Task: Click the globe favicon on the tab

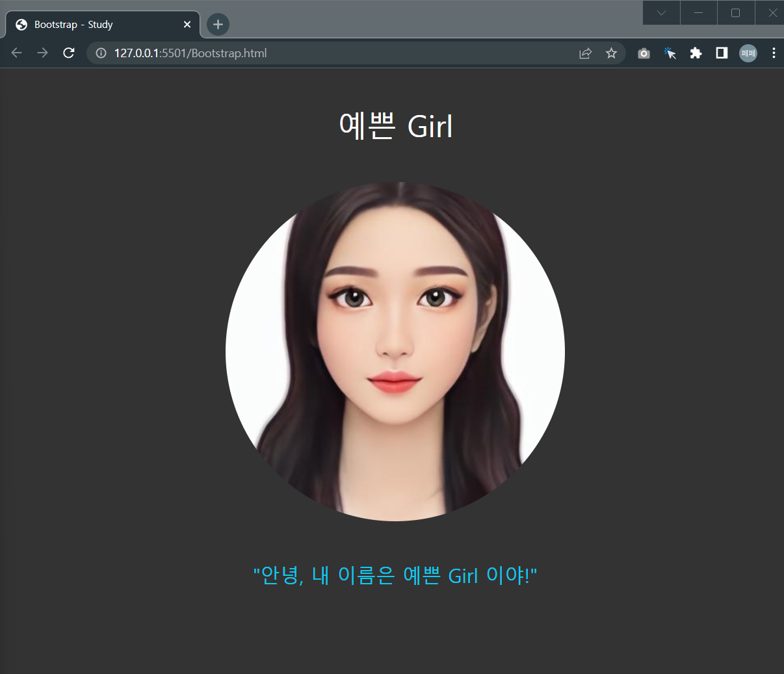Action: click(x=21, y=24)
